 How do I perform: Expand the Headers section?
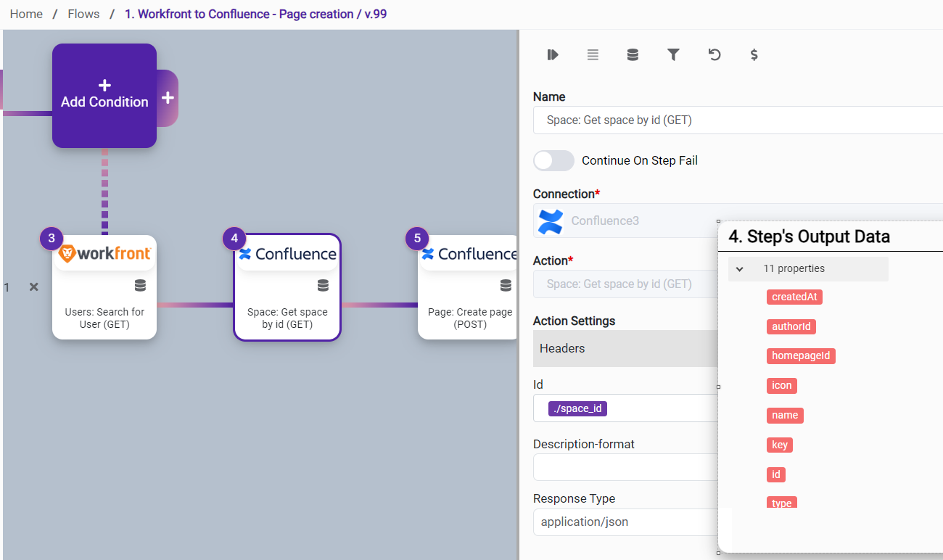(625, 348)
